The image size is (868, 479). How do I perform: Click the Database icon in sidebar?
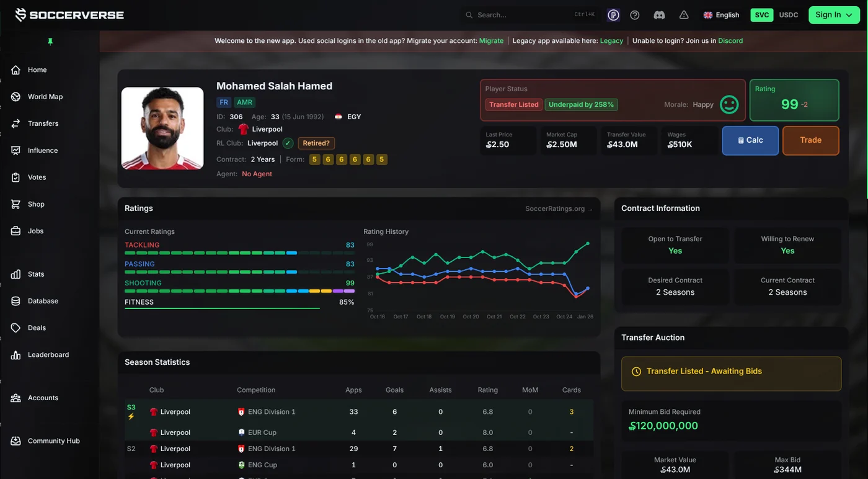tap(16, 301)
